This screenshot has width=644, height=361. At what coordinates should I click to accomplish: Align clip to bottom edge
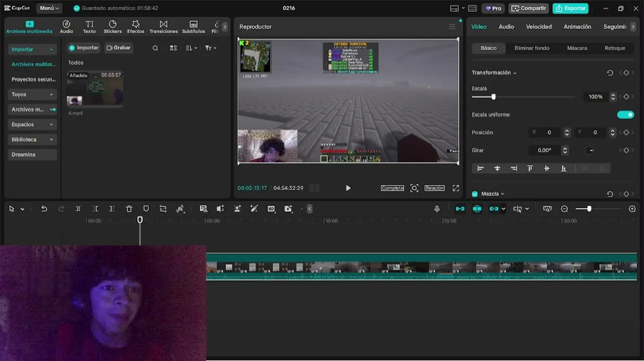point(563,168)
